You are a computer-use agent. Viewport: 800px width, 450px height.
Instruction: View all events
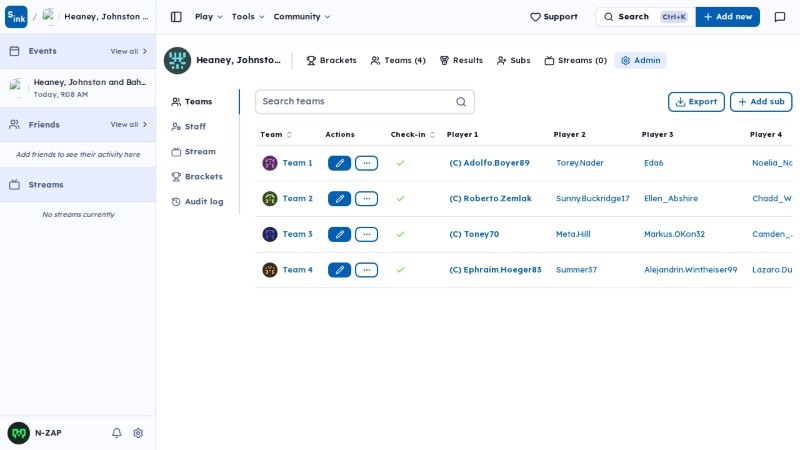click(x=129, y=52)
